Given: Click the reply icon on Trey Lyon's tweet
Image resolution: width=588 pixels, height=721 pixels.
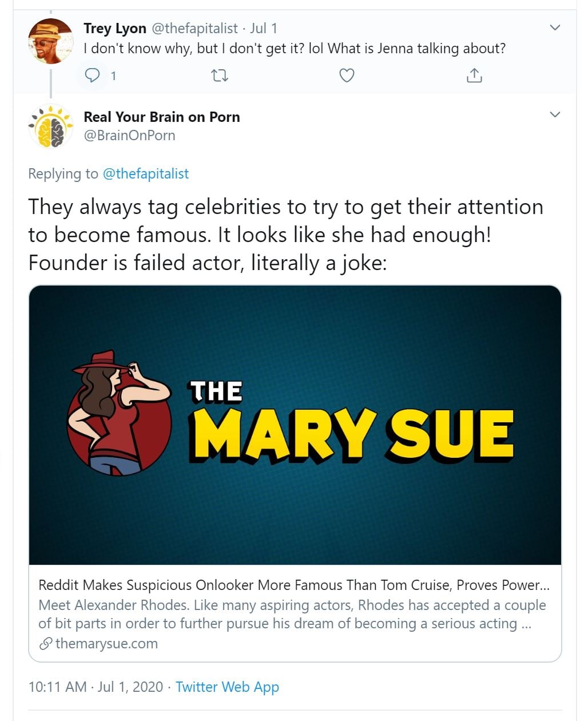Looking at the screenshot, I should [x=92, y=76].
